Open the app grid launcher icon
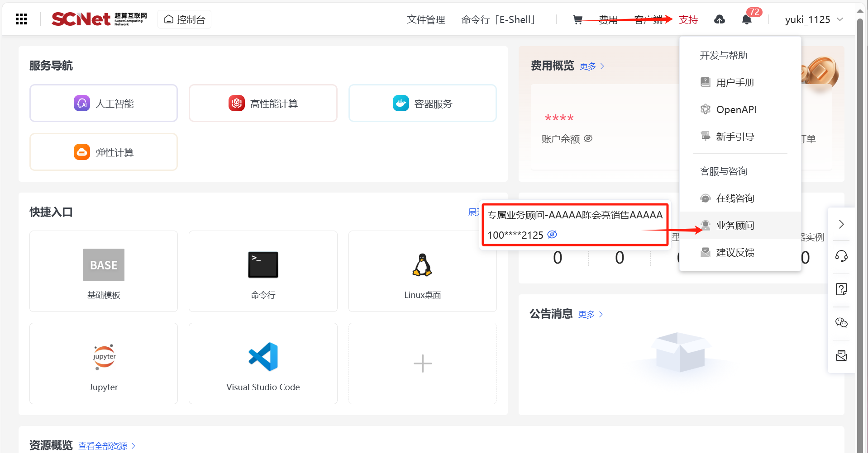 point(21,19)
